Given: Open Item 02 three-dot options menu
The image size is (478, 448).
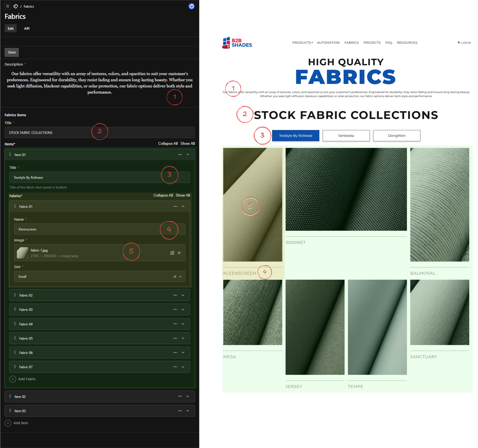Looking at the screenshot, I should (x=180, y=396).
